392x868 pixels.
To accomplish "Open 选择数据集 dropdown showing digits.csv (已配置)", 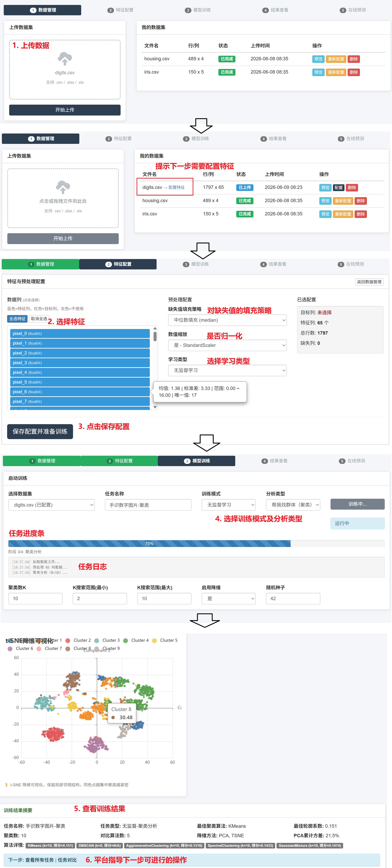I will (x=52, y=505).
